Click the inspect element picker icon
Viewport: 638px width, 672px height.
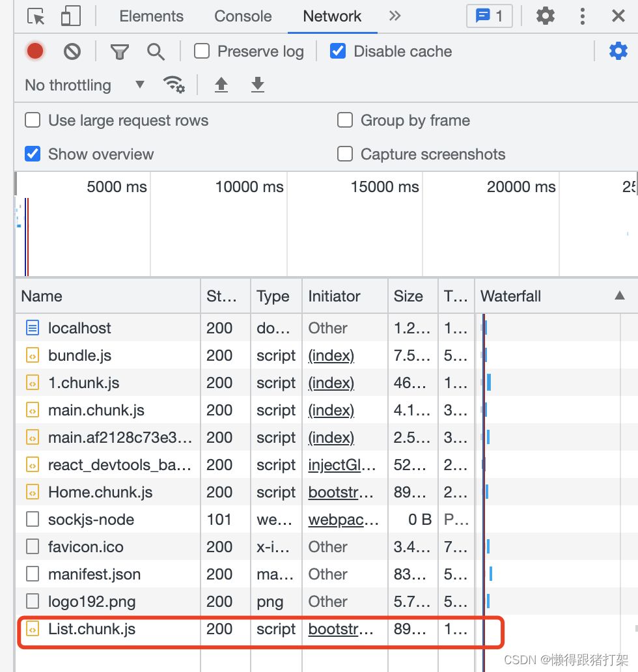(x=36, y=16)
